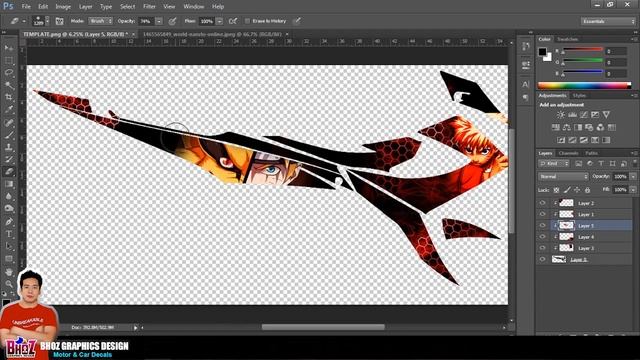This screenshot has height=360, width=640.
Task: Select the Lasso tool
Action: (9, 73)
